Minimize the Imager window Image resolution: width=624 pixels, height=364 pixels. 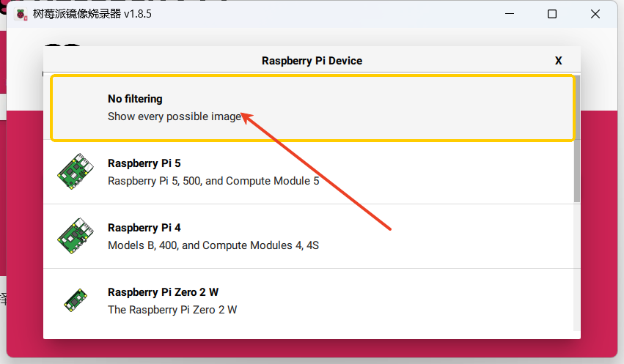pyautogui.click(x=510, y=14)
